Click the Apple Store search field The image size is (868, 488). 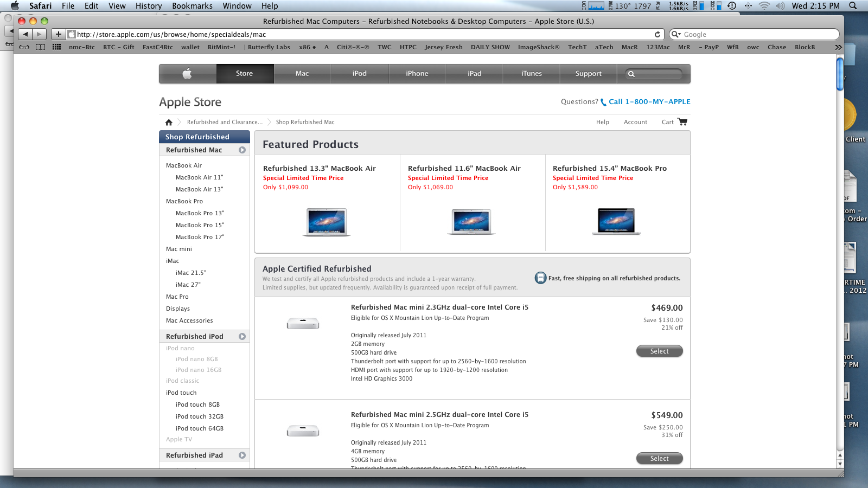[653, 74]
